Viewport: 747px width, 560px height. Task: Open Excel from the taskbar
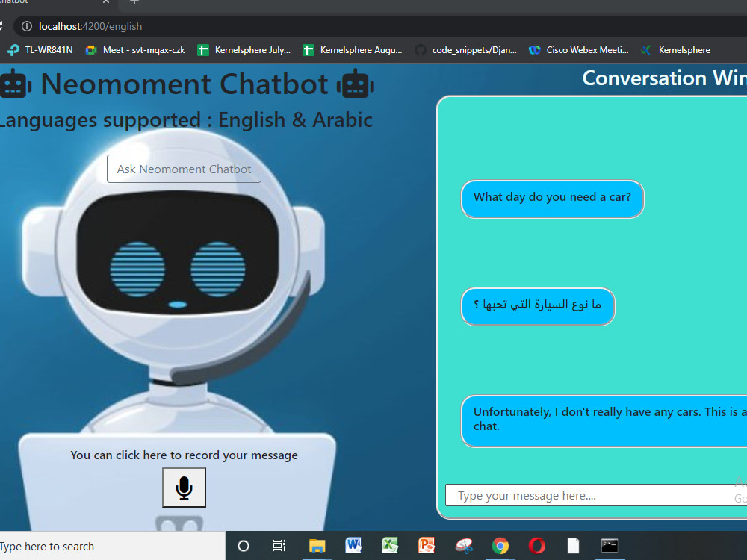click(389, 544)
